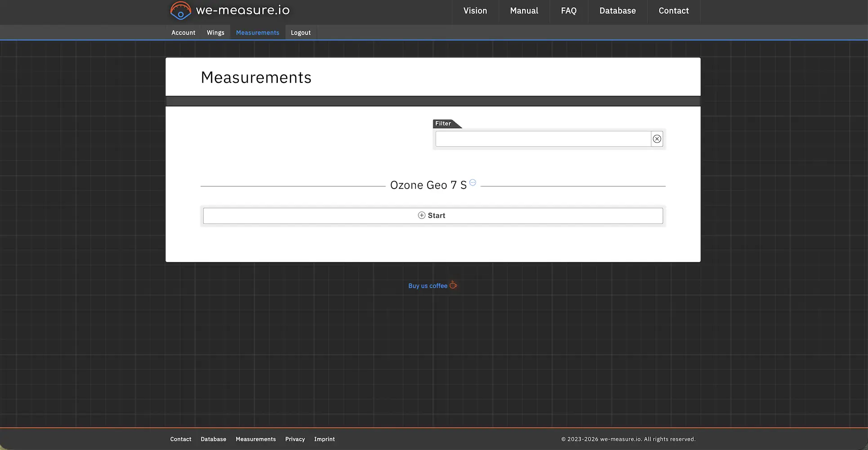This screenshot has height=450, width=868.
Task: Open the options icon beside Ozone Geo 7 S
Action: (x=472, y=182)
